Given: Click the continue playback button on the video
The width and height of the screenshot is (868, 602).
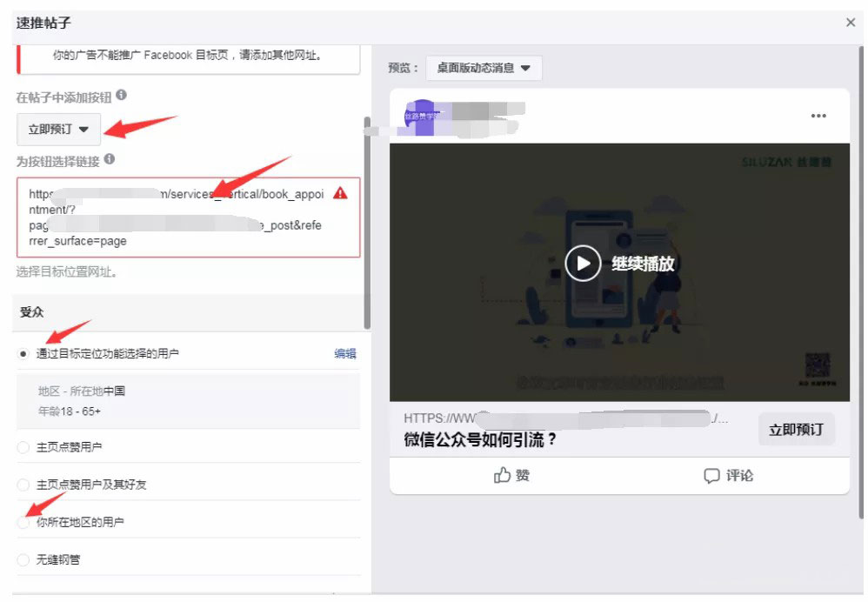Looking at the screenshot, I should pos(583,262).
